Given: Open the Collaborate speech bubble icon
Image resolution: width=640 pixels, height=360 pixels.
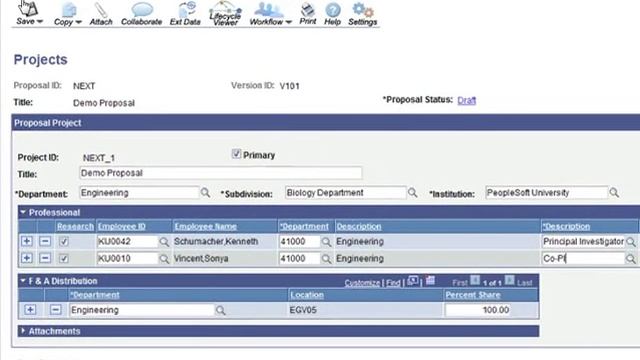Looking at the screenshot, I should click(142, 9).
